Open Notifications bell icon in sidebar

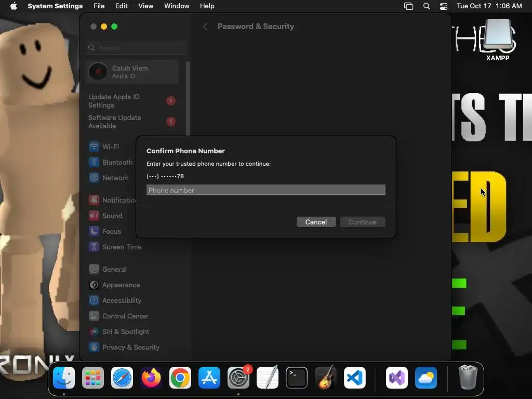coord(94,200)
